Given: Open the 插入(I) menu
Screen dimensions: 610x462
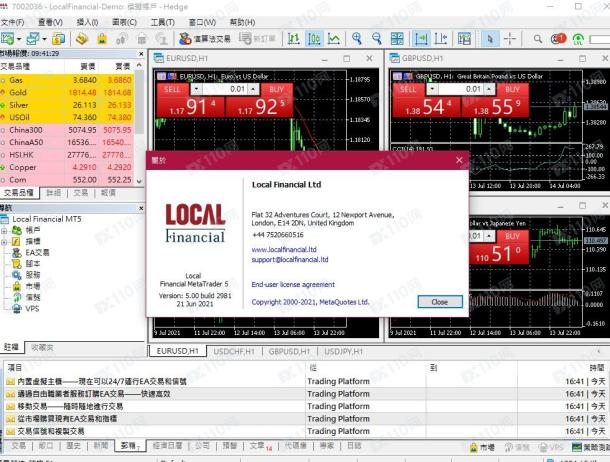Looking at the screenshot, I should click(87, 22).
